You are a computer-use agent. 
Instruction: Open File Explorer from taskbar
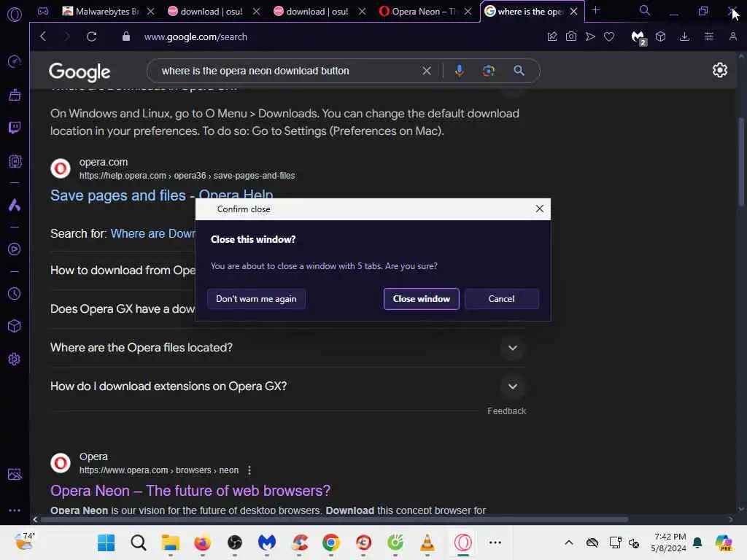170,542
